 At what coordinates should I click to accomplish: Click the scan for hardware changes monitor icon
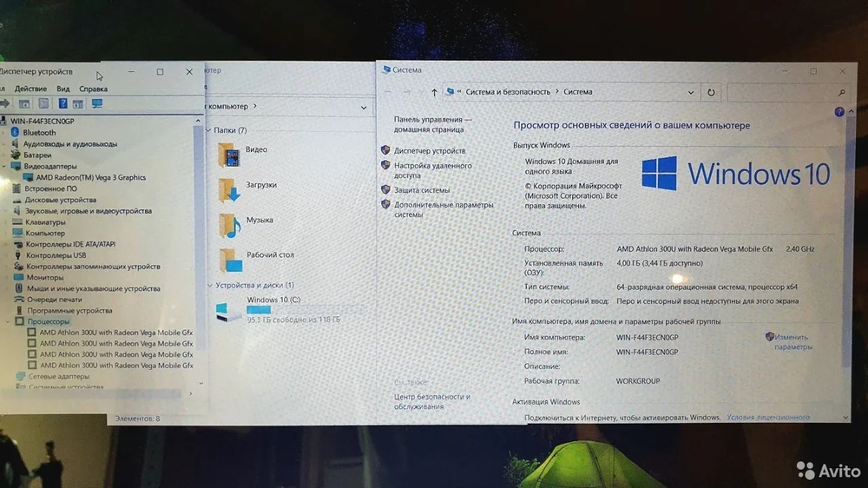(x=97, y=103)
